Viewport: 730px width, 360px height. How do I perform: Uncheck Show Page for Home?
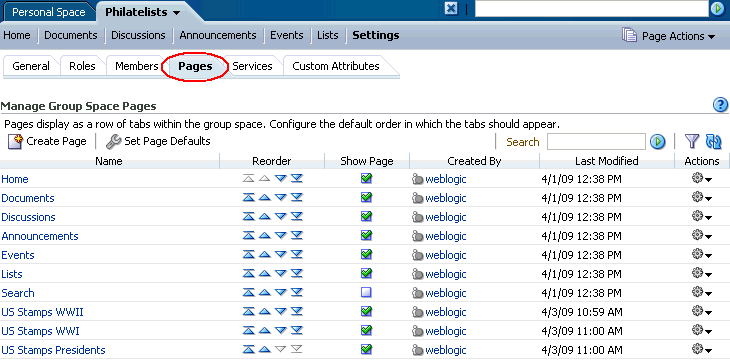point(366,178)
